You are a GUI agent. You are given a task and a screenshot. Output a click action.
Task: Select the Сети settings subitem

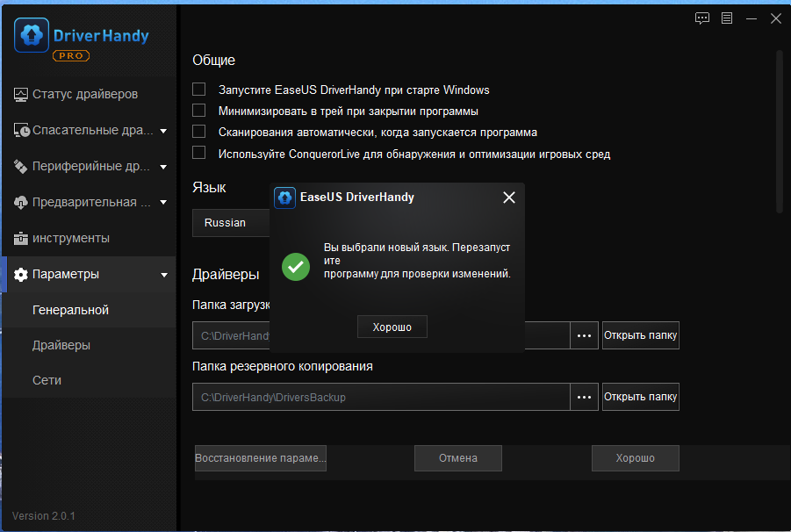(89, 380)
